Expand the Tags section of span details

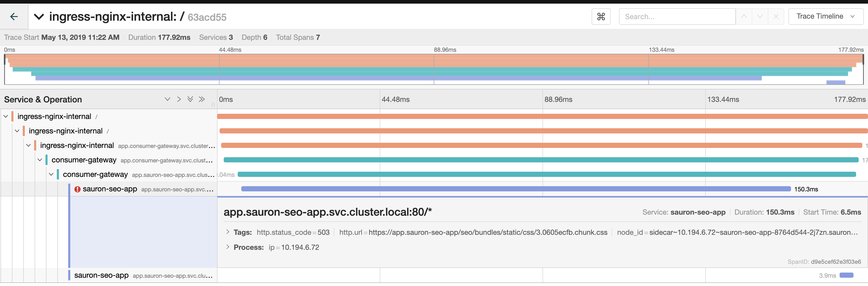pyautogui.click(x=228, y=232)
